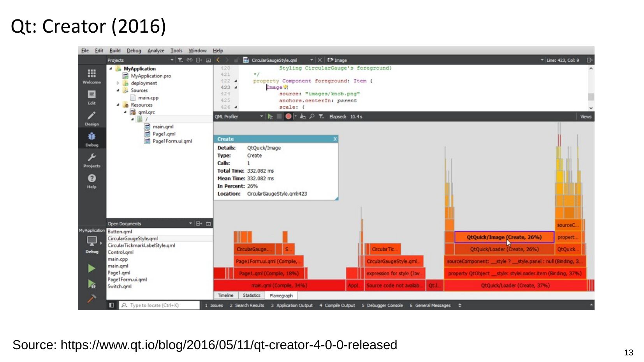Open the Welcome mode
This screenshot has width=644, height=362.
coord(91,76)
